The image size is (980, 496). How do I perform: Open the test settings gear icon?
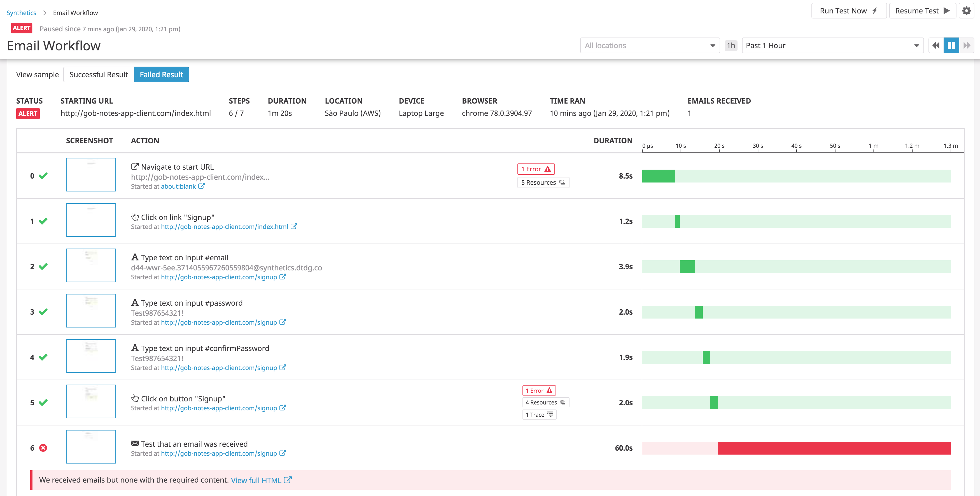(x=967, y=11)
